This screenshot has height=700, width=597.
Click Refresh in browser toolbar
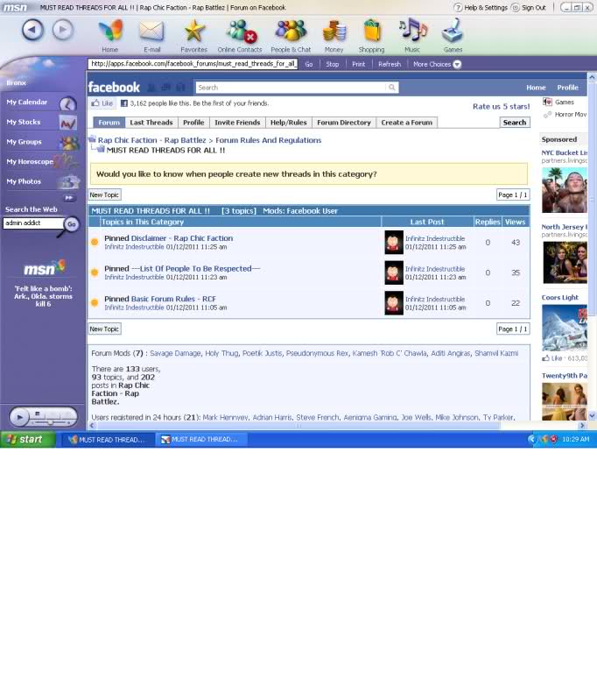click(390, 64)
